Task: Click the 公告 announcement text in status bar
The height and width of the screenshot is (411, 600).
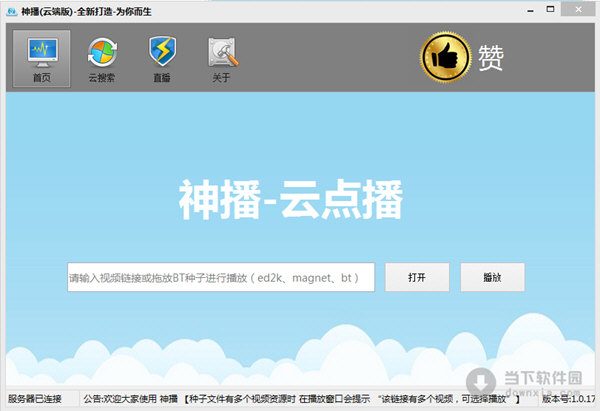Action: 302,399
